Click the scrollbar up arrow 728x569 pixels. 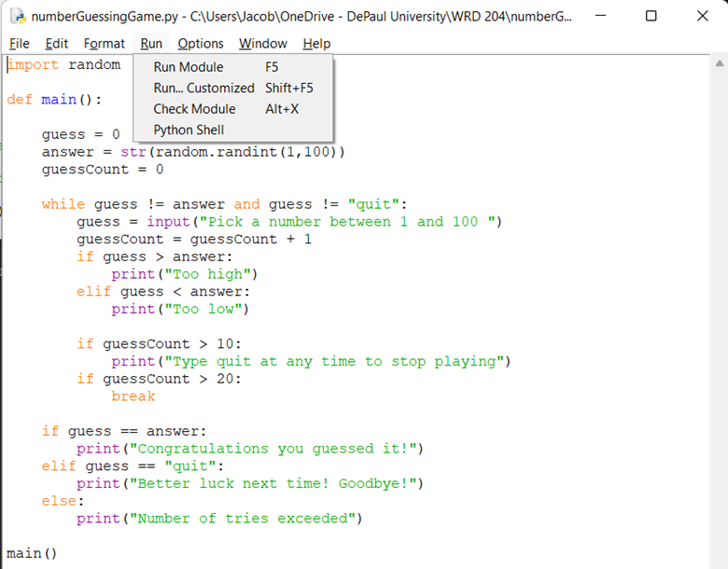coord(720,63)
